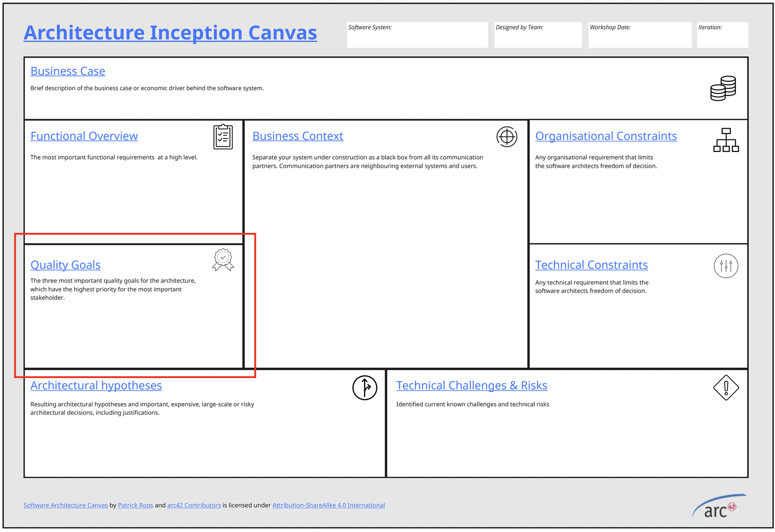775x532 pixels.
Task: Click the warning diamond icon in Technical Challenges
Action: (x=727, y=387)
